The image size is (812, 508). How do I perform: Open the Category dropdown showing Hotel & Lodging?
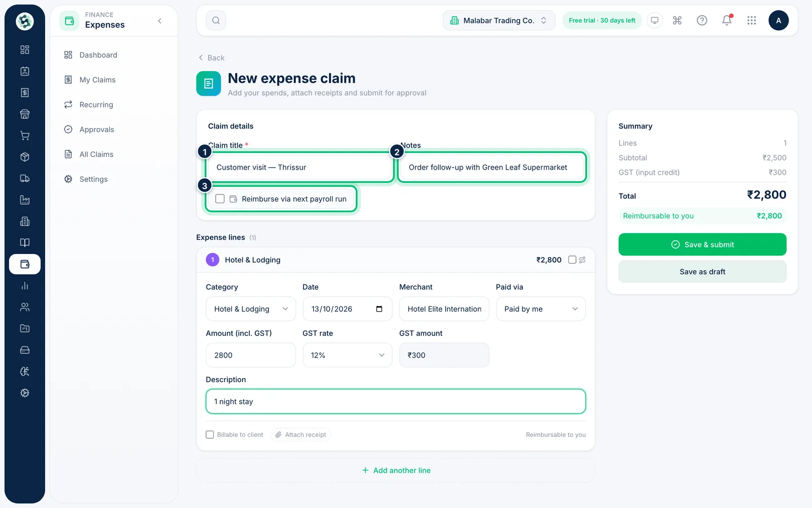click(x=251, y=309)
